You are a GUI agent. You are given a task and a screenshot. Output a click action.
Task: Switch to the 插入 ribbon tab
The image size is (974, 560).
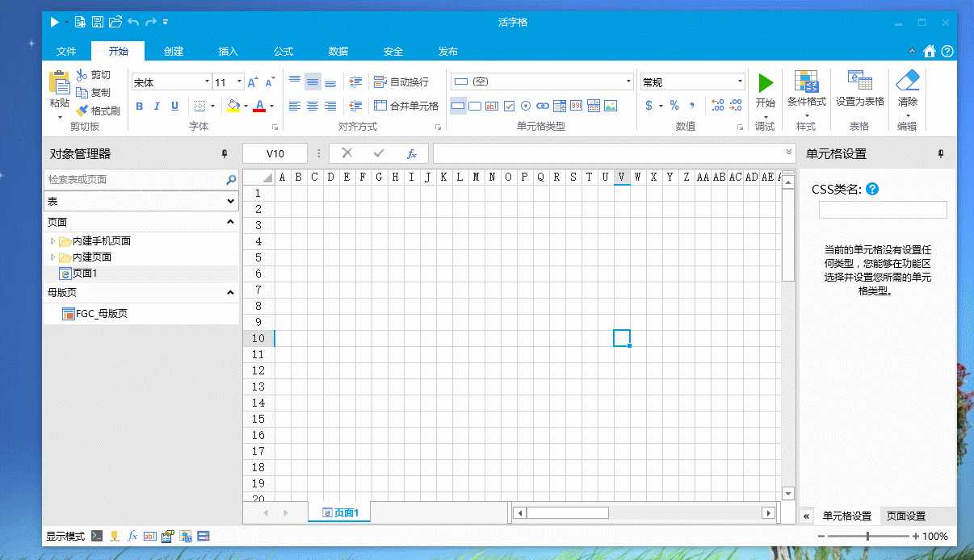click(x=229, y=51)
